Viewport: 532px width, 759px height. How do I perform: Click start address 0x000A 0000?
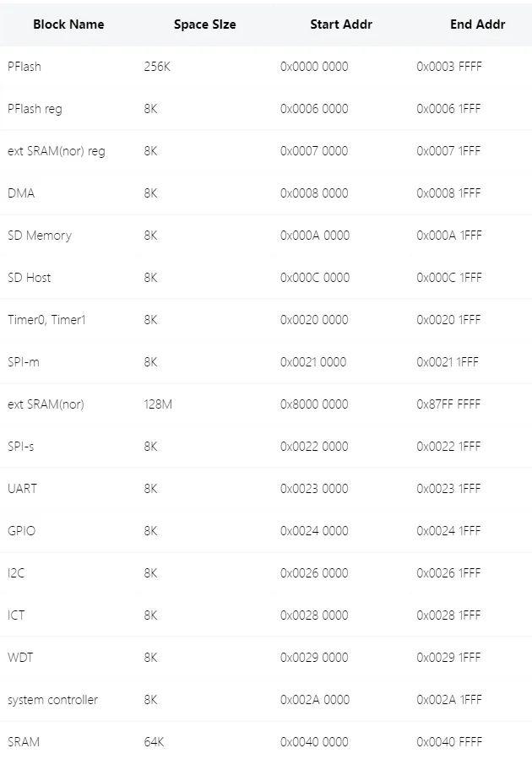pos(314,236)
